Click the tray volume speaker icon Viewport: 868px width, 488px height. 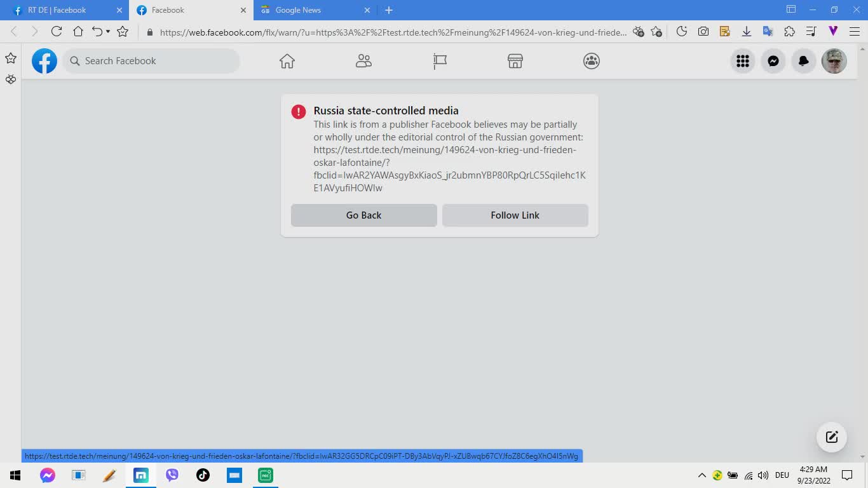coord(763,475)
